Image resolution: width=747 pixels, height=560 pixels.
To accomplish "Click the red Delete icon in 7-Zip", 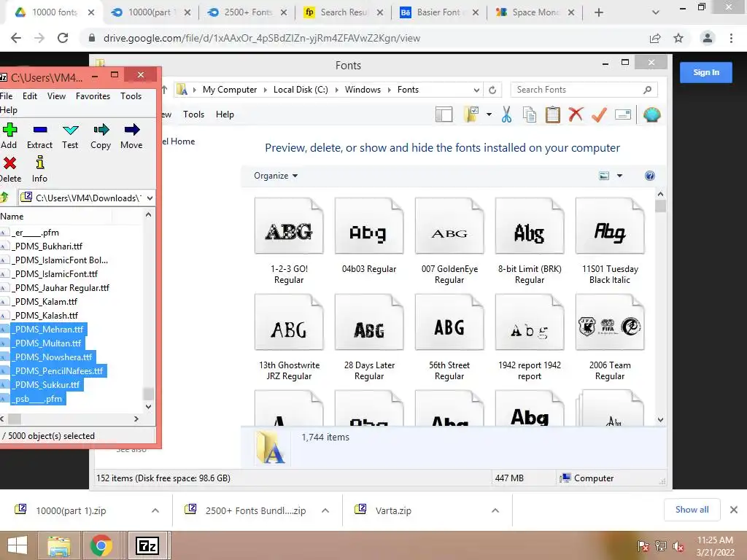I will coord(9,163).
